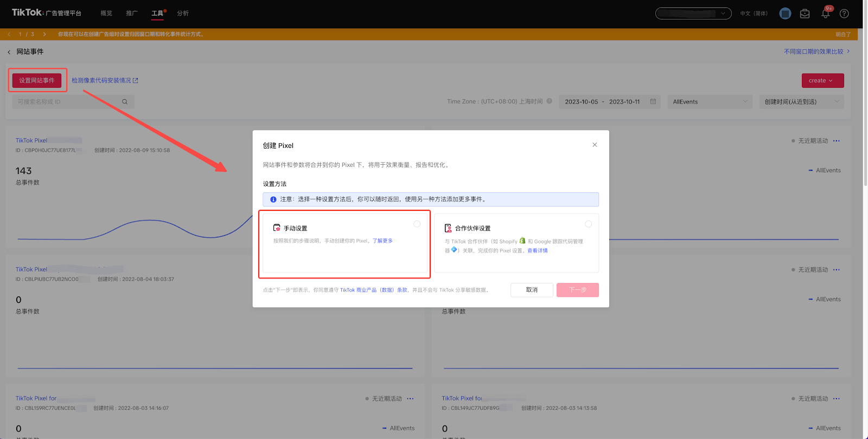Click the AllEvents legend on the first right-hand card

click(x=825, y=170)
